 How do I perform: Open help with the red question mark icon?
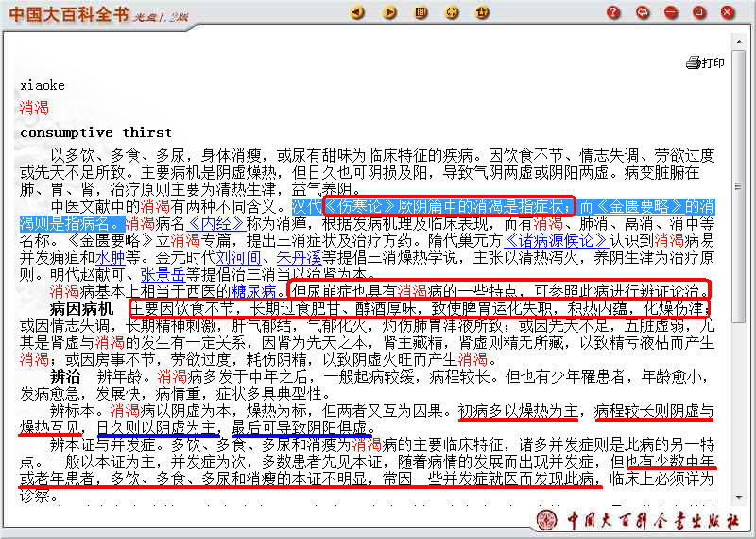(613, 12)
